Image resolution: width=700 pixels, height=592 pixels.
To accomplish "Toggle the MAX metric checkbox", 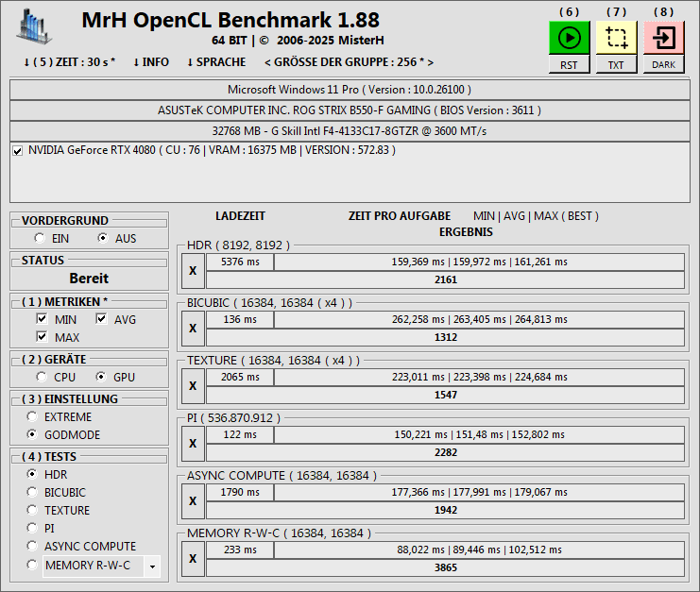I will point(42,336).
